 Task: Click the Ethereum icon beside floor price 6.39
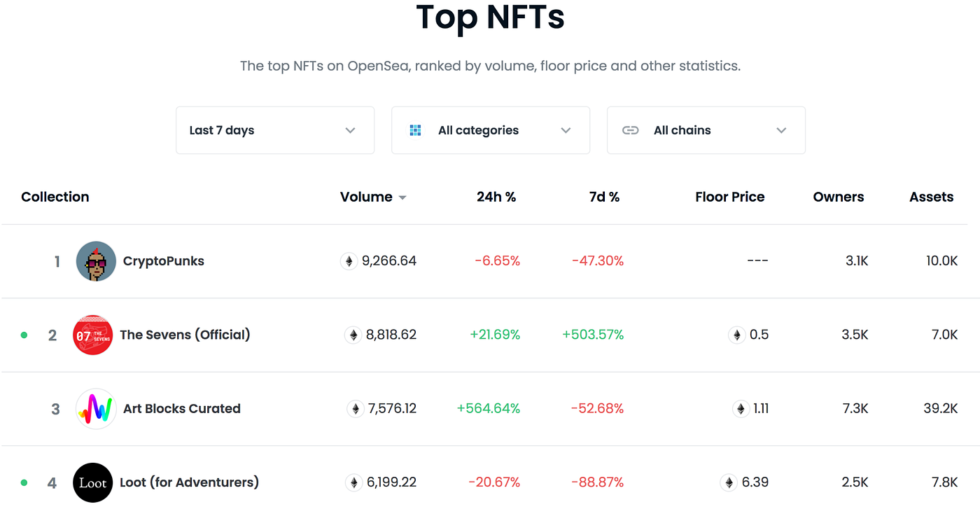pos(729,482)
